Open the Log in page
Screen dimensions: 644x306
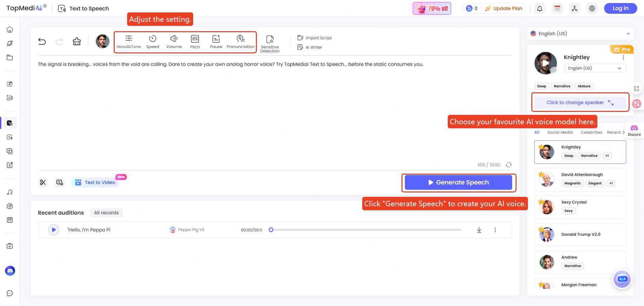(620, 8)
